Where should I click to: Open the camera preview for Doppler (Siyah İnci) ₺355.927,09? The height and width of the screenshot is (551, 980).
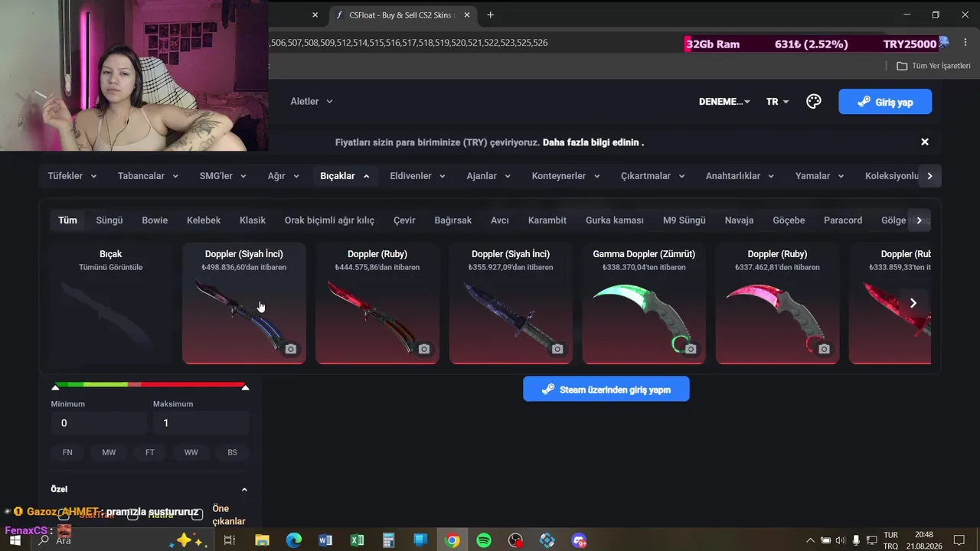point(557,349)
